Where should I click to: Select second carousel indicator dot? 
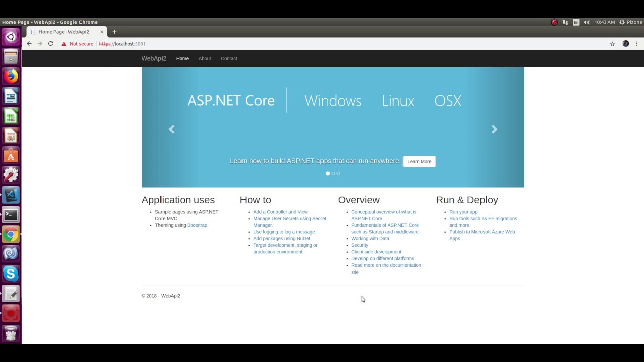333,173
